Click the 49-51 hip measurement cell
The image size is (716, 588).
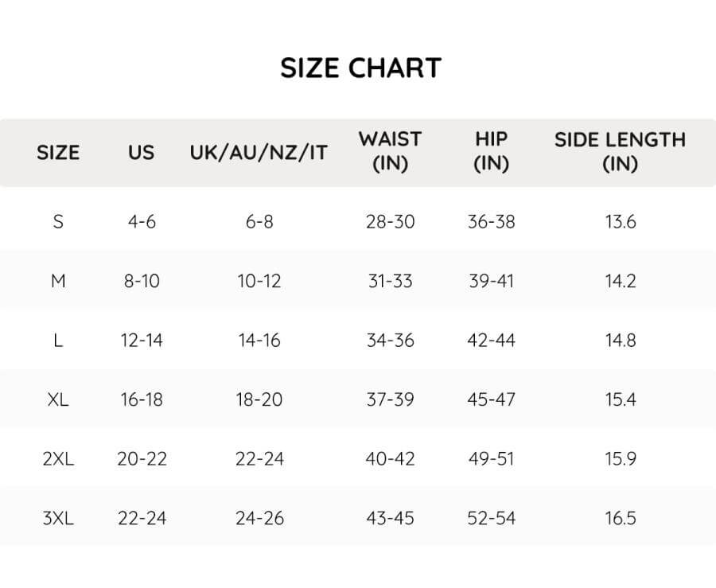tap(491, 459)
